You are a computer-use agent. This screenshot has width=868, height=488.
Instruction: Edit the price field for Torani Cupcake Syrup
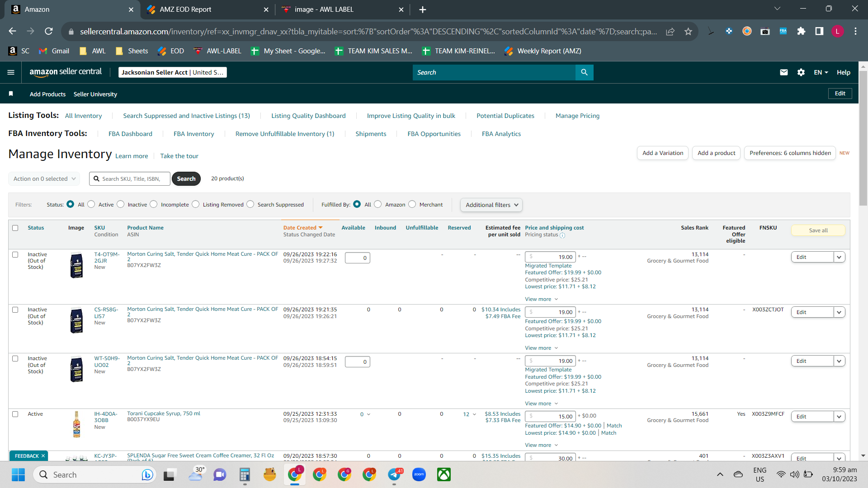click(x=550, y=417)
